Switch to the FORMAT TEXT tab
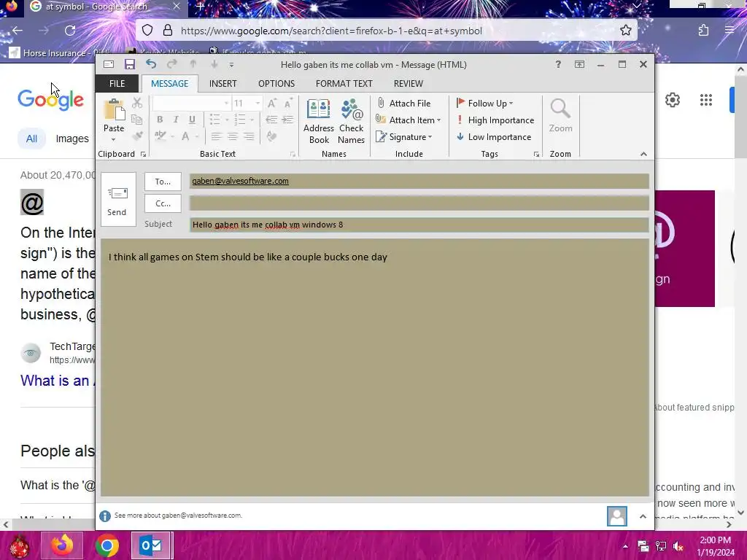747x560 pixels. 344,83
